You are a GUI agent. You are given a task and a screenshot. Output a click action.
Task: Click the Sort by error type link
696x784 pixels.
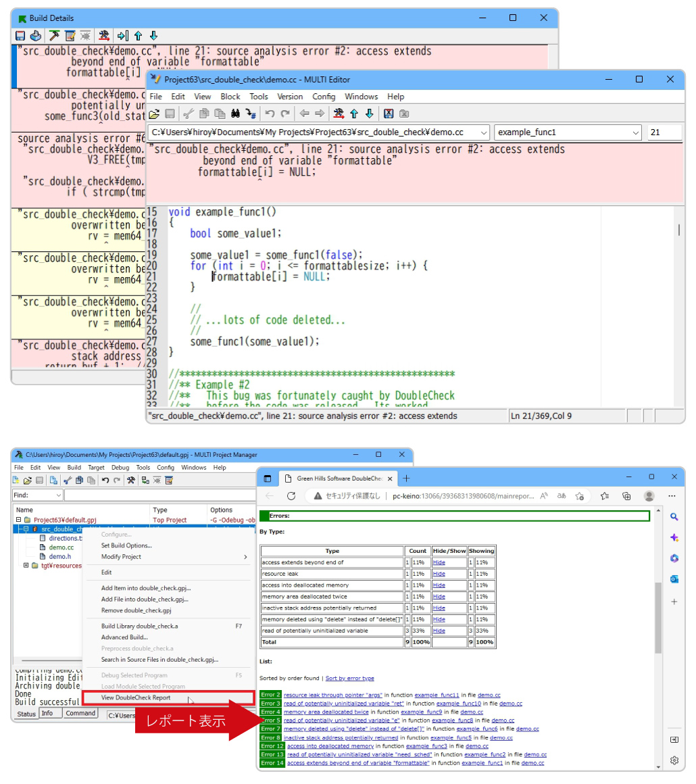point(349,679)
